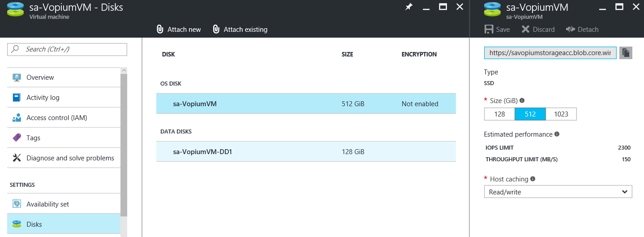644x237 pixels.
Task: Select the 512 GiB size option
Action: (530, 114)
